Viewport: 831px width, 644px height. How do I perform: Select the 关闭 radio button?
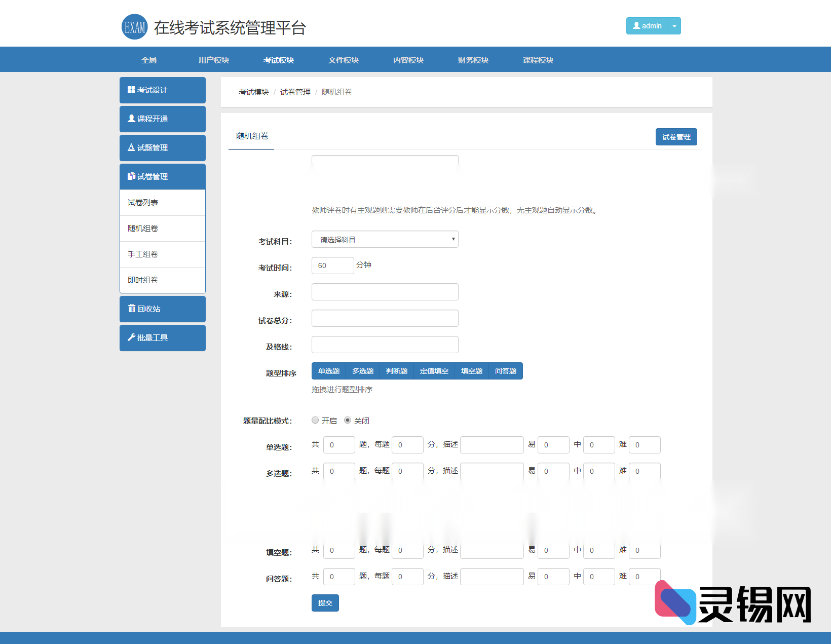pos(347,420)
